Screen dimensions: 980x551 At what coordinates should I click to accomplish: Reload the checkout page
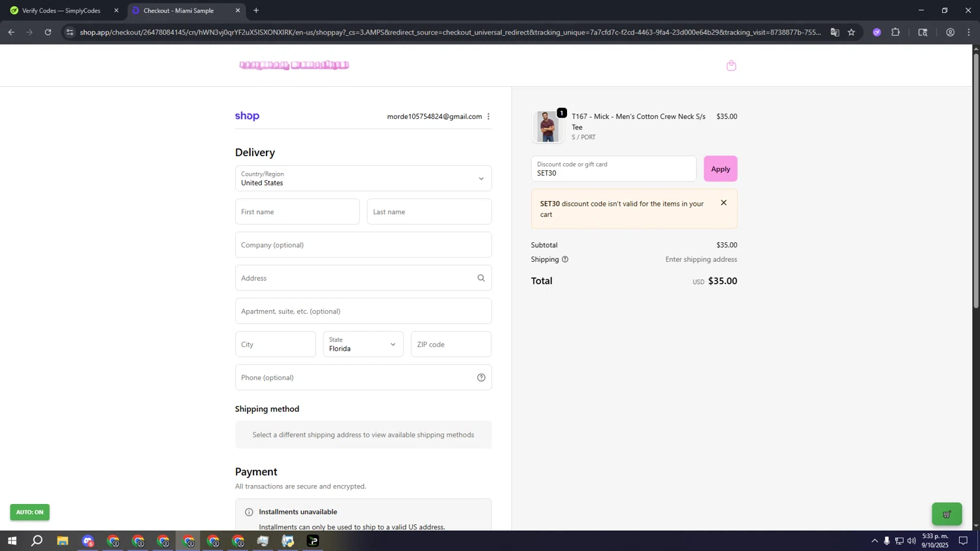coord(48,32)
